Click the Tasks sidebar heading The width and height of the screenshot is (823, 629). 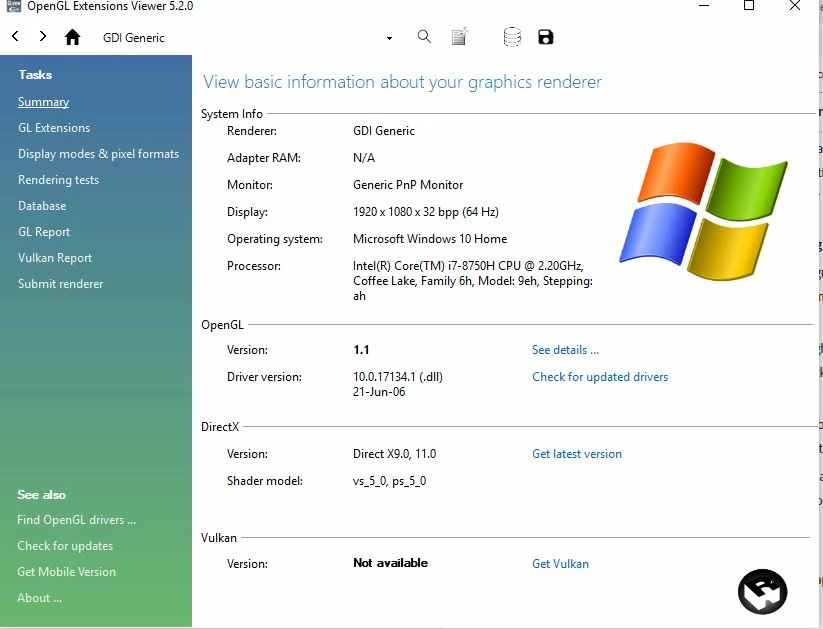35,75
